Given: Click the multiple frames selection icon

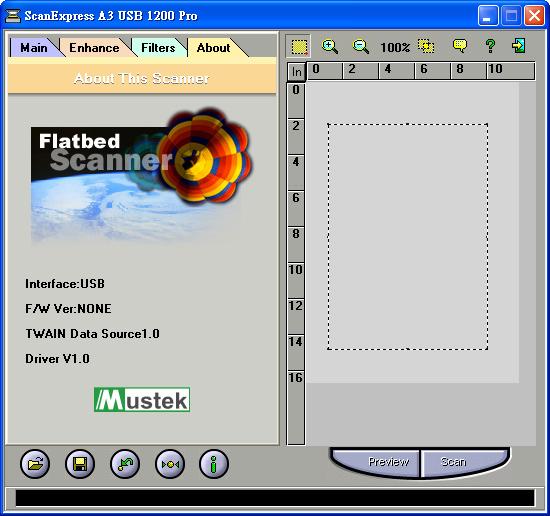Looking at the screenshot, I should pos(426,46).
